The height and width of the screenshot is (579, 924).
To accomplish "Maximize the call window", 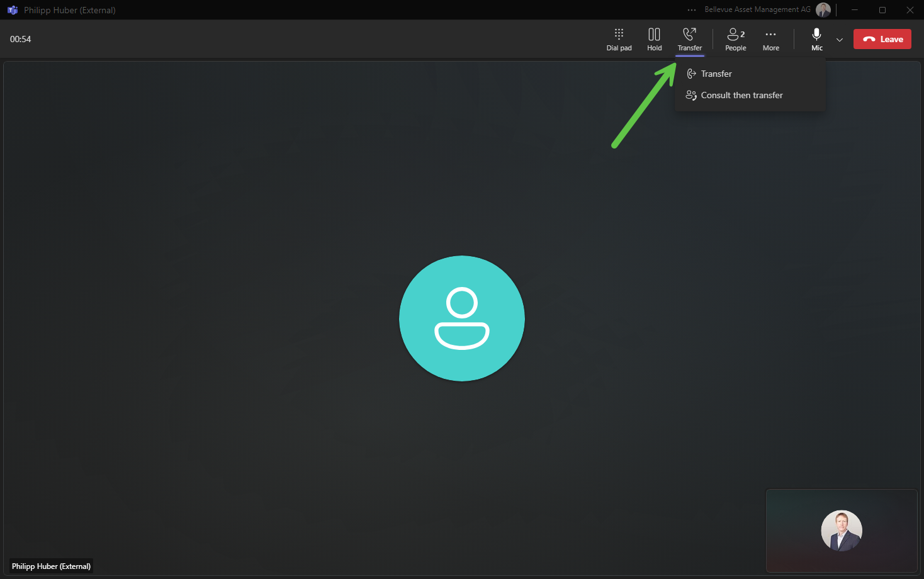I will click(x=882, y=10).
